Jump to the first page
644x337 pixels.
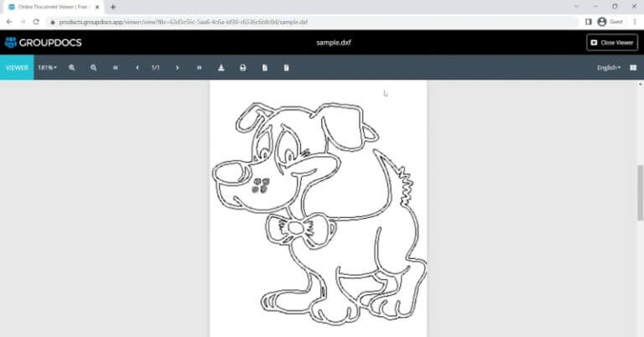point(116,68)
